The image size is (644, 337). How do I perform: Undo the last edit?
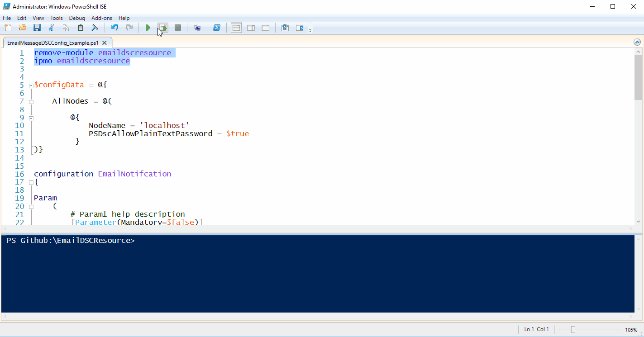114,28
